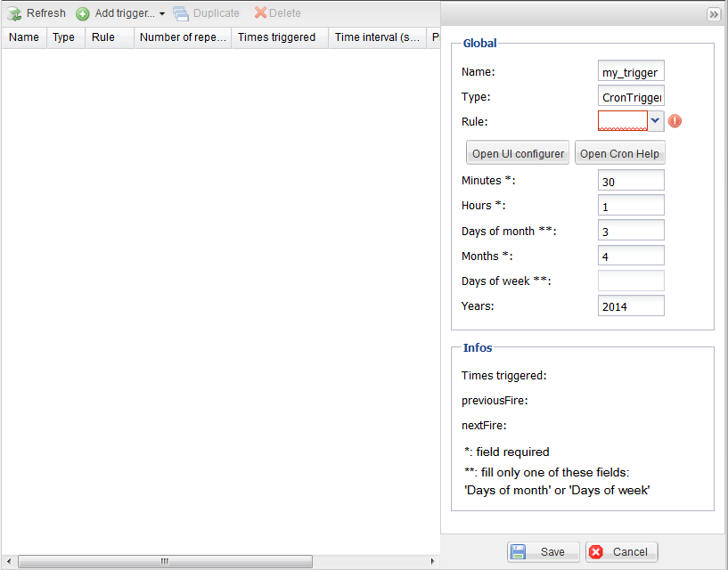The width and height of the screenshot is (728, 570).
Task: Click the previousFire label
Action: click(x=495, y=401)
